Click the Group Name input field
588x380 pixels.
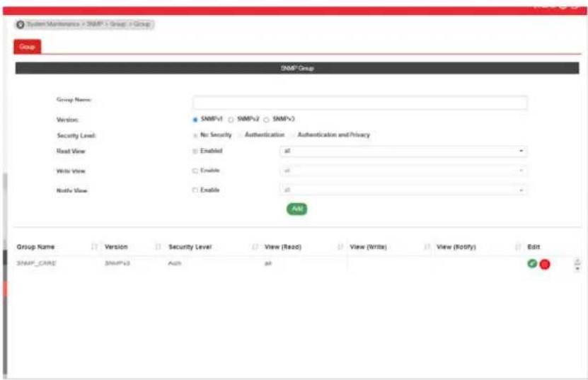click(x=360, y=103)
